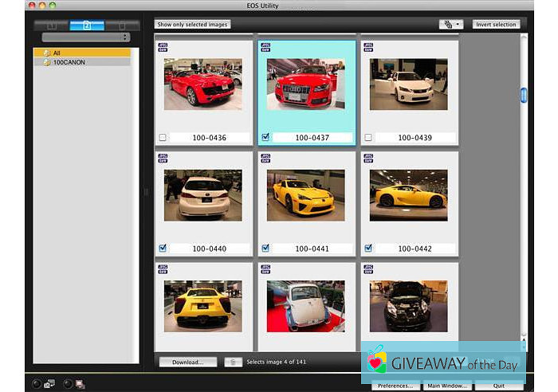558x392 pixels.
Task: Click the JPG RAW badge on image 100-0436
Action: 163,49
